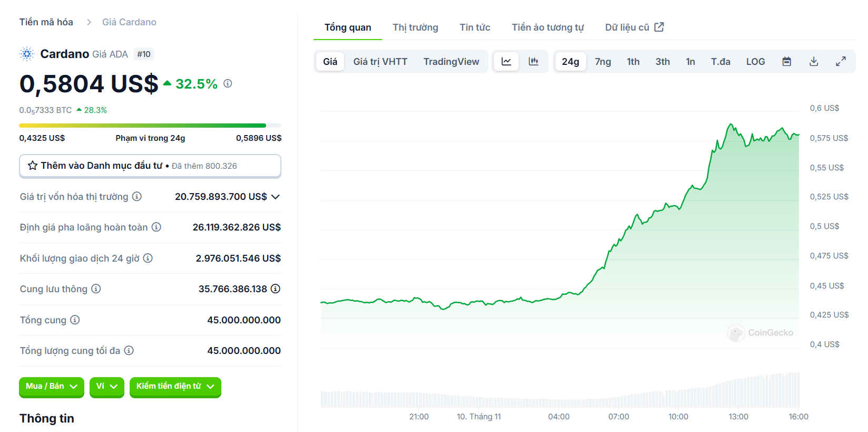
Task: Click the 10. Tháng 11 axis label
Action: point(479,417)
